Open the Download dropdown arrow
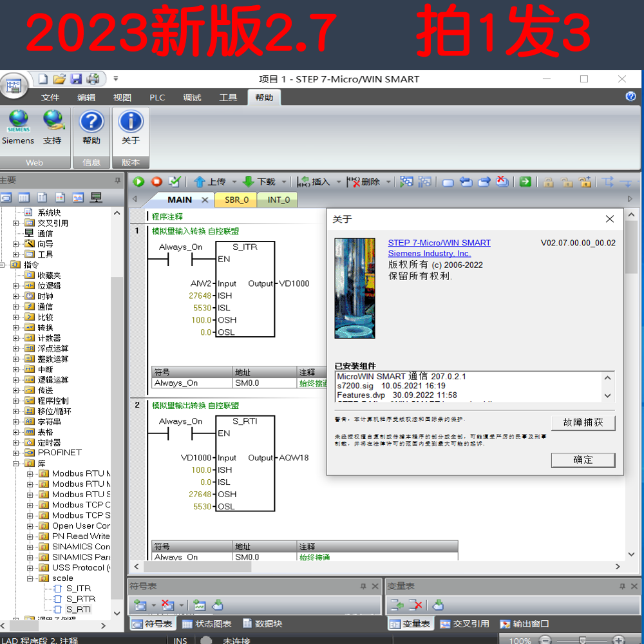The width and height of the screenshot is (644, 644). coord(284,182)
